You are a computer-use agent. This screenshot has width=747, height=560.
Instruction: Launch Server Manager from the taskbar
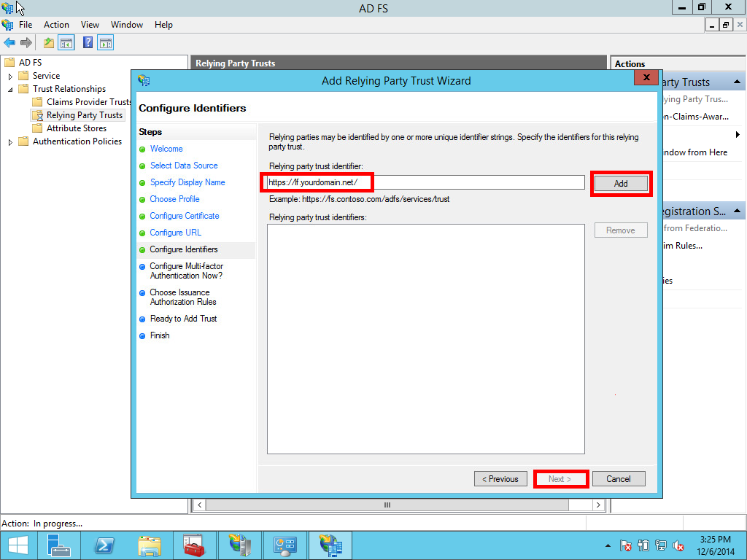point(59,545)
